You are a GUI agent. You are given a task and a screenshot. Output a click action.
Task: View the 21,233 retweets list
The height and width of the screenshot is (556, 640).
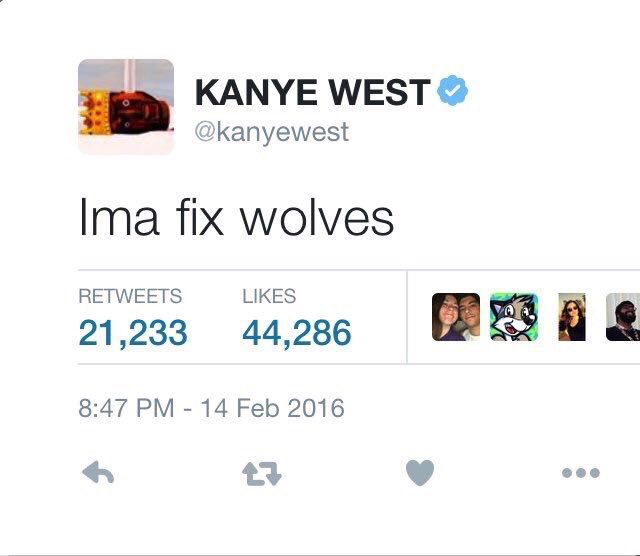133,333
